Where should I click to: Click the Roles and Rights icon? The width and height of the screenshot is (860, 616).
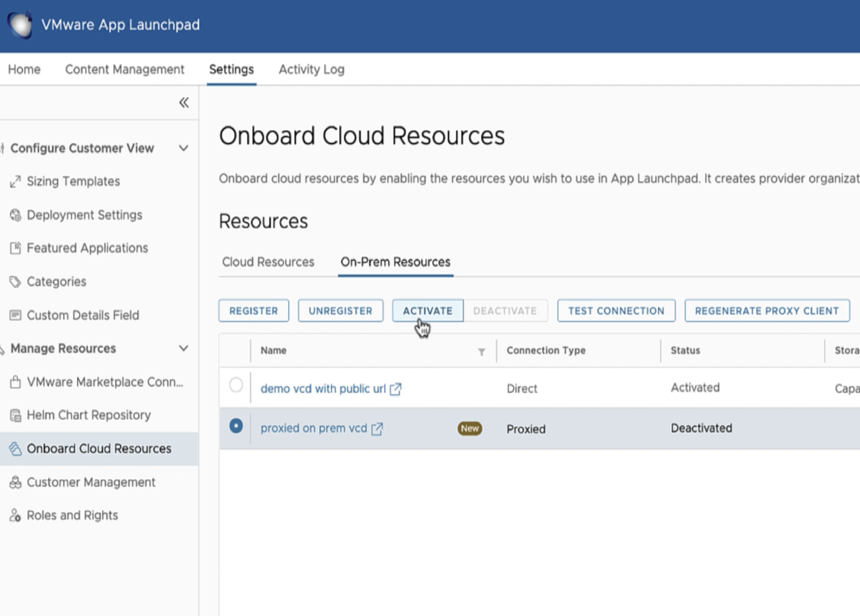(15, 515)
